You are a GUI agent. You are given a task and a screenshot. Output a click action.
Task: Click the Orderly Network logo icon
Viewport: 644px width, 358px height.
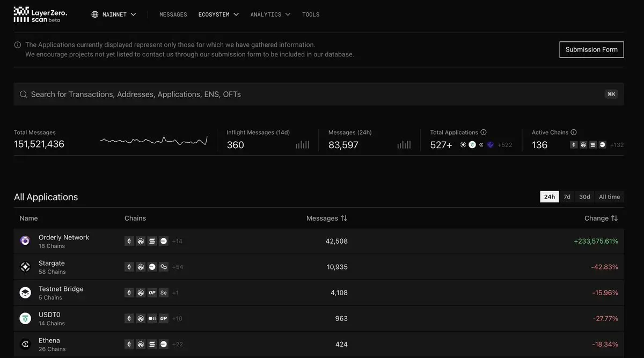pos(25,242)
